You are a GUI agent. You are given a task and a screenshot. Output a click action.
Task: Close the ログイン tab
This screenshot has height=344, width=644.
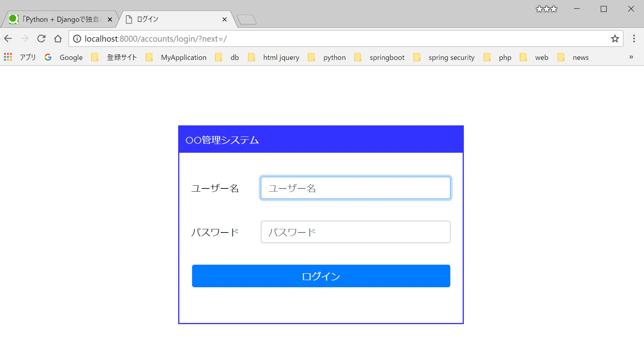coord(225,19)
